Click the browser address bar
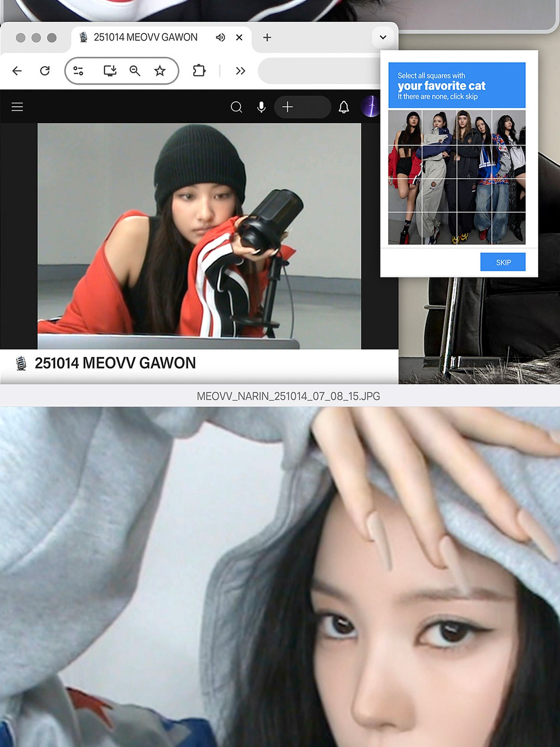Screen dimensions: 560x747 click(319, 71)
